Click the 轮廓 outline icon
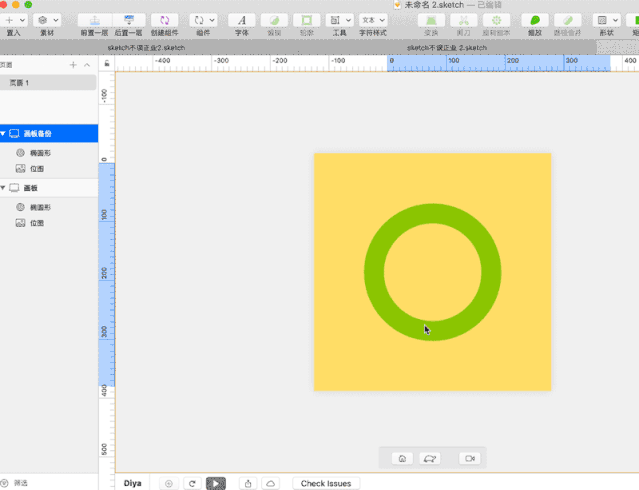 306,20
